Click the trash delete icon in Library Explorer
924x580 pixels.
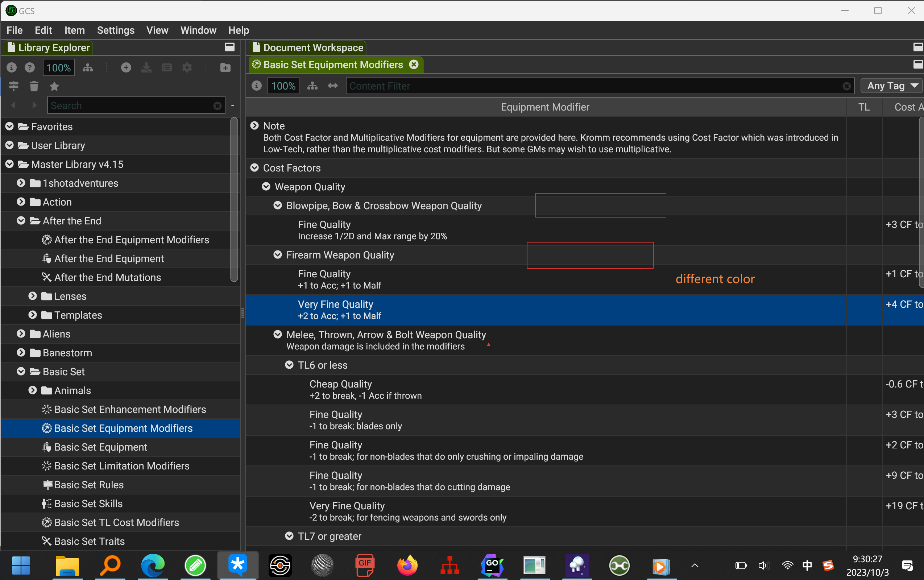(x=34, y=87)
